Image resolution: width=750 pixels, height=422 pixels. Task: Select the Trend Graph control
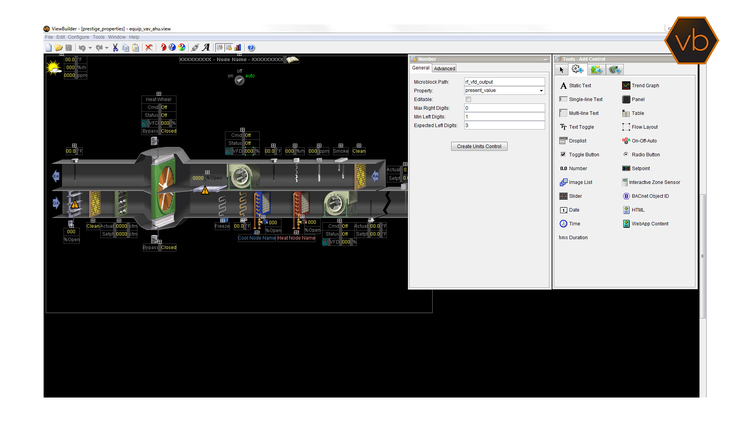pyautogui.click(x=647, y=86)
